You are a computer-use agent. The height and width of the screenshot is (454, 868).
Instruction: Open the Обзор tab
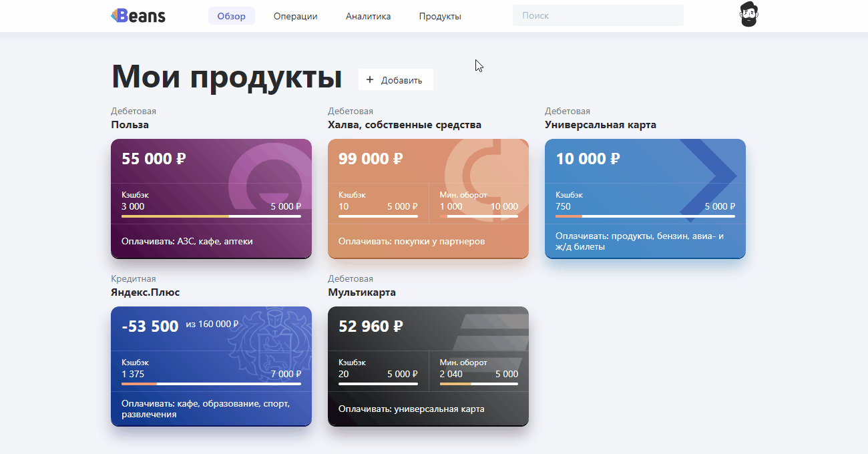(232, 16)
